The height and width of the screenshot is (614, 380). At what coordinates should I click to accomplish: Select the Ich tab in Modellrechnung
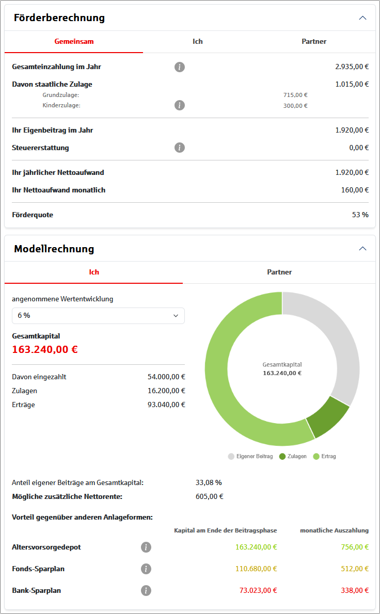(94, 272)
